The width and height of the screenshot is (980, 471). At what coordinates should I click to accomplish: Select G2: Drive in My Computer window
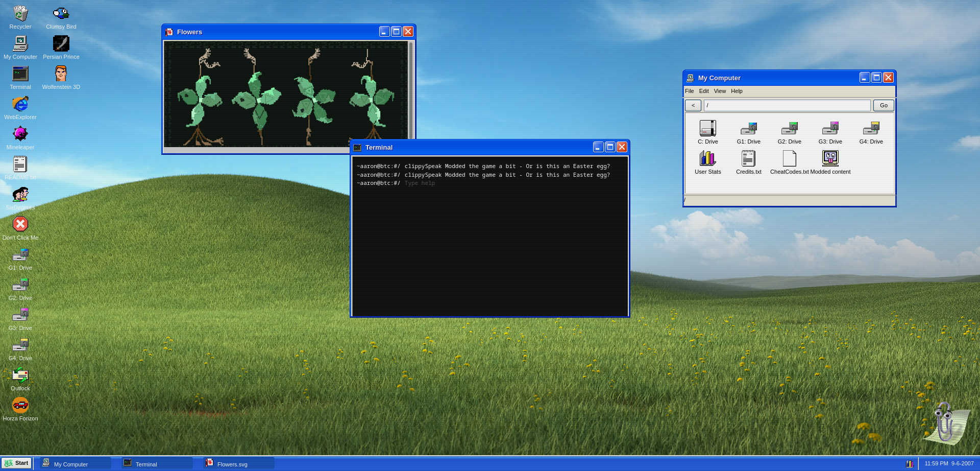pyautogui.click(x=790, y=132)
